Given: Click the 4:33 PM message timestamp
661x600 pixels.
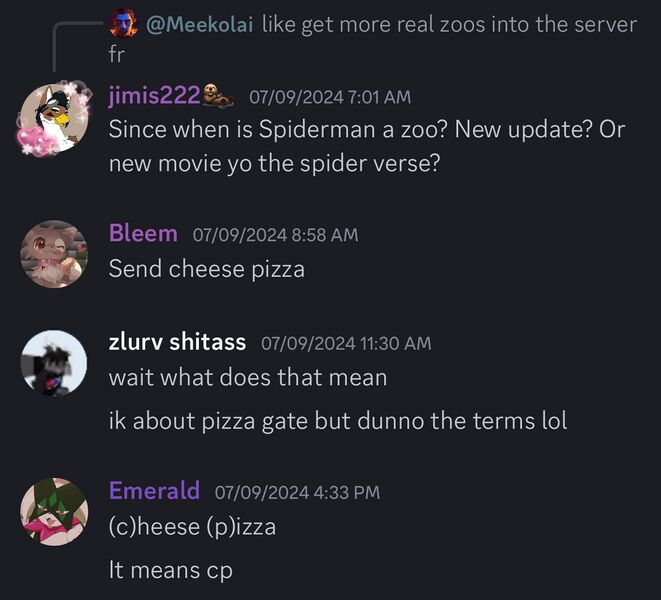Looking at the screenshot, I should 297,492.
